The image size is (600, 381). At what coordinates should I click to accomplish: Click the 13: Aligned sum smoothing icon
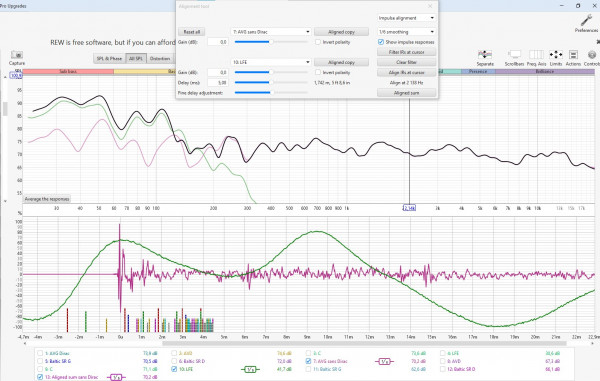coord(116,378)
